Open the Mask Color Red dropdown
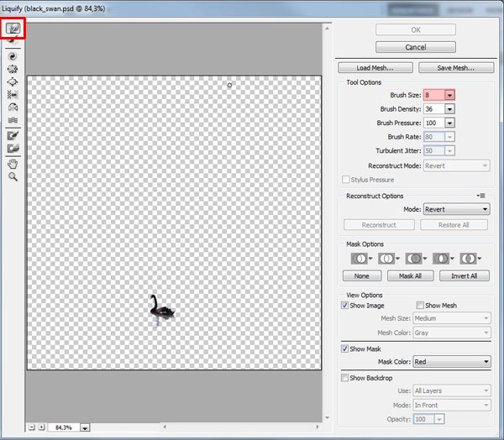The height and width of the screenshot is (440, 504). click(x=452, y=362)
